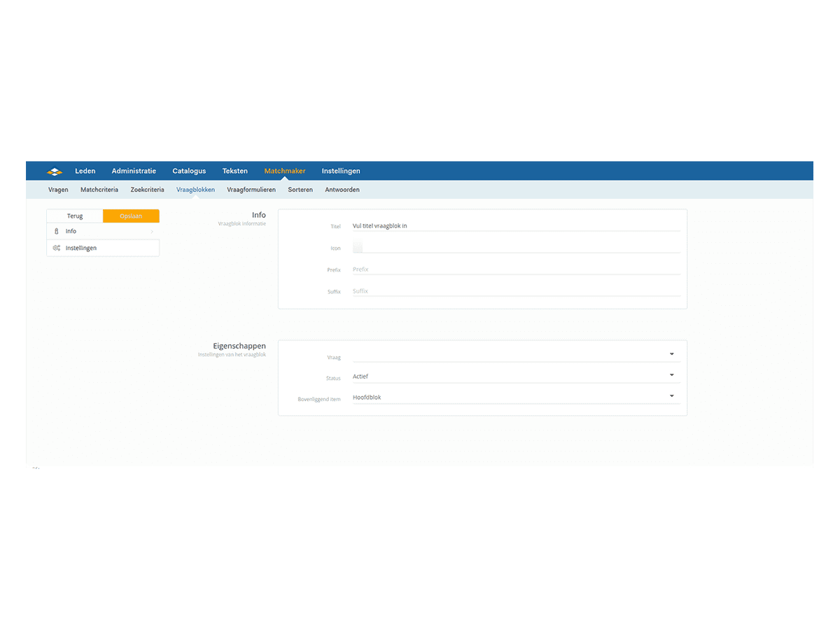Open Instellingen in the top navigation bar
Screen dimensions: 840x630
pyautogui.click(x=341, y=171)
